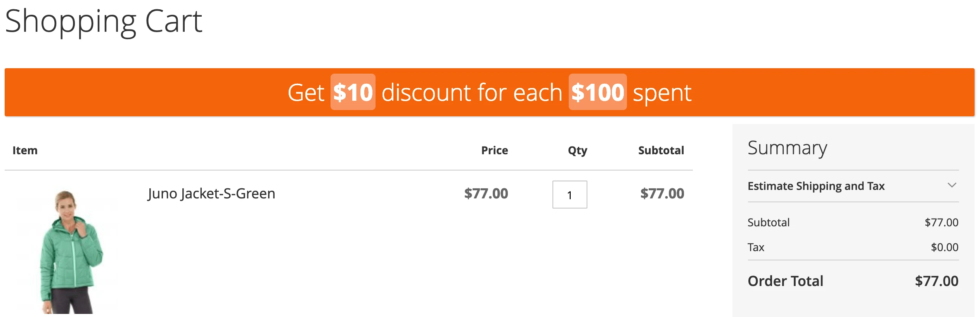The height and width of the screenshot is (317, 980).
Task: Click the highlighted $100 in the banner
Action: [x=597, y=92]
